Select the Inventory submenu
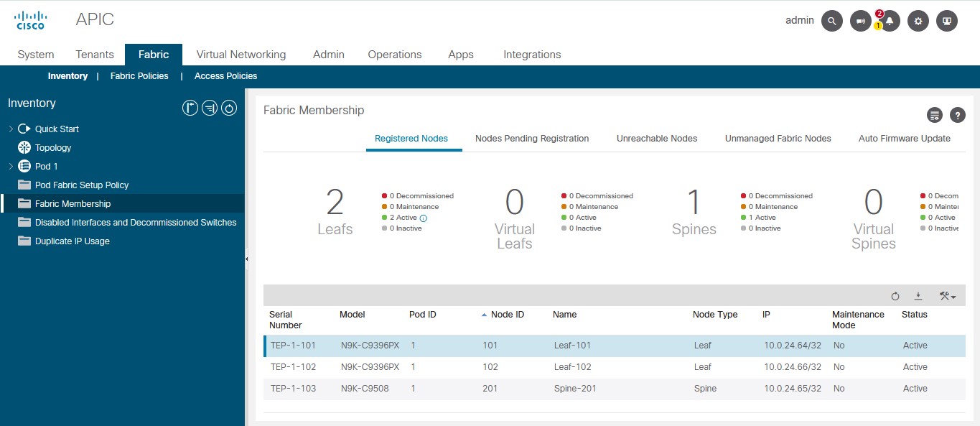The image size is (980, 426). (67, 76)
